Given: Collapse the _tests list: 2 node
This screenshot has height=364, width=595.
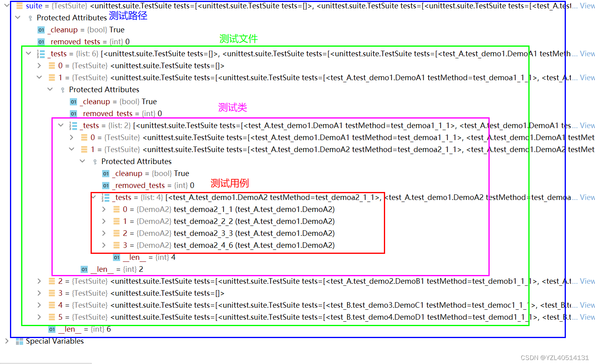Looking at the screenshot, I should coord(61,125).
